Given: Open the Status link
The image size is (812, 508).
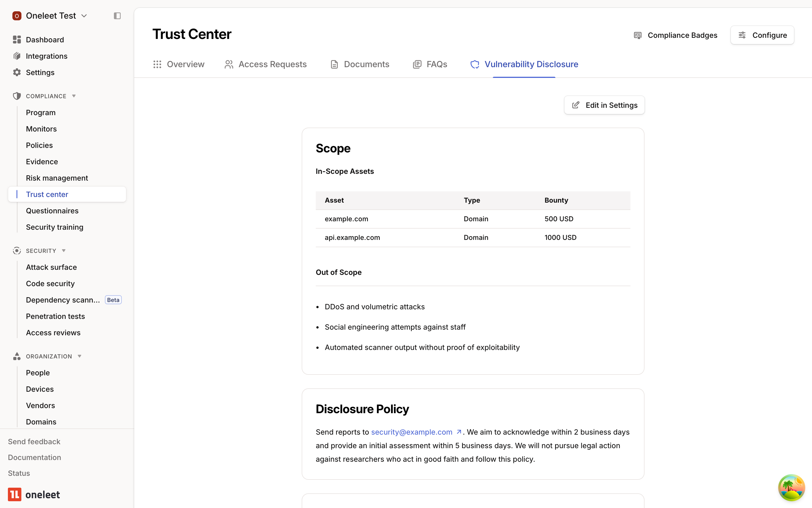Looking at the screenshot, I should click(x=19, y=473).
